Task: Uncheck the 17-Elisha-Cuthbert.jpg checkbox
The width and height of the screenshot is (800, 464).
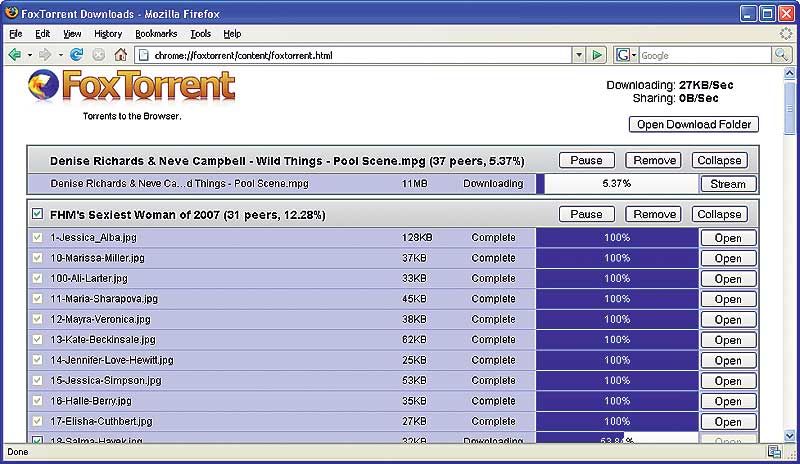Action: (37, 421)
